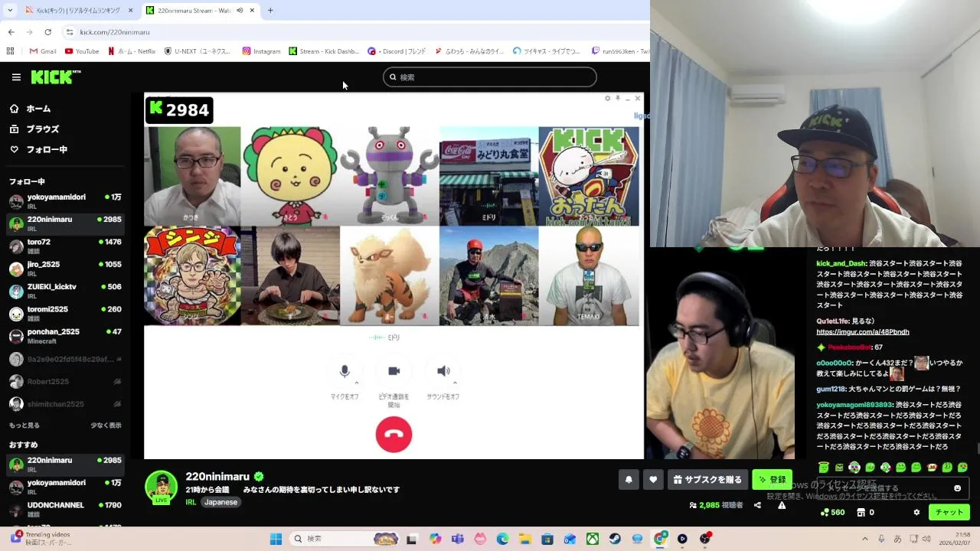
Task: Select みどり丸食堂 participant tile
Action: click(488, 176)
